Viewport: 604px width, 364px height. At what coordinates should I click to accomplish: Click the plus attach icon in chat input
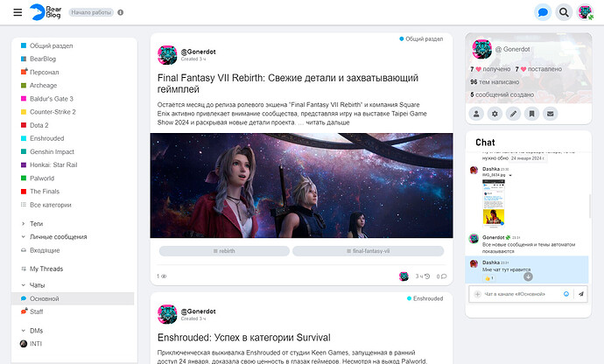(x=477, y=294)
